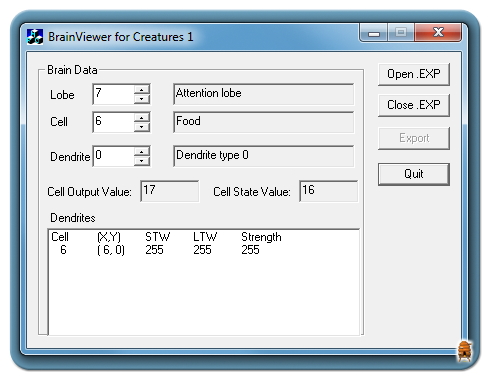This screenshot has height=380, width=490.
Task: Click the LTW column header text
Action: coord(205,237)
